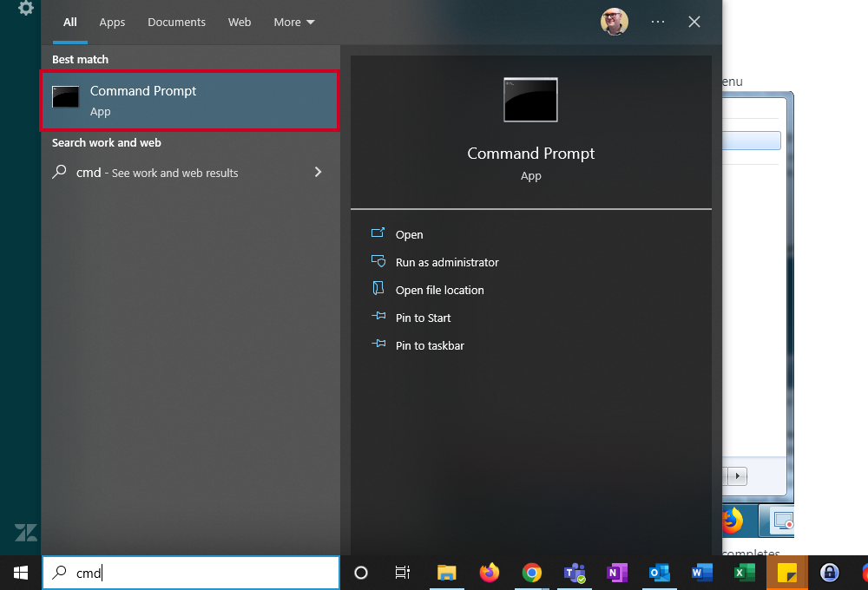Open Google Chrome from taskbar

pos(531,573)
